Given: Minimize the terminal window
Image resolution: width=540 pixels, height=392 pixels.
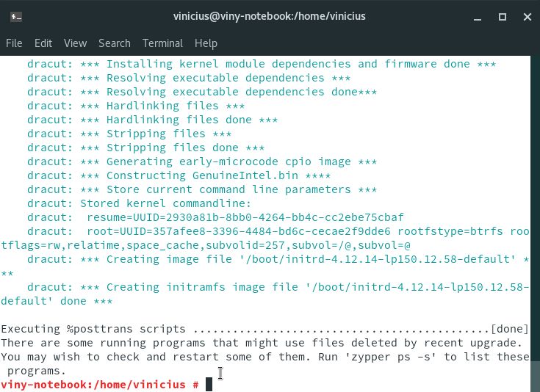Looking at the screenshot, I should click(x=478, y=17).
